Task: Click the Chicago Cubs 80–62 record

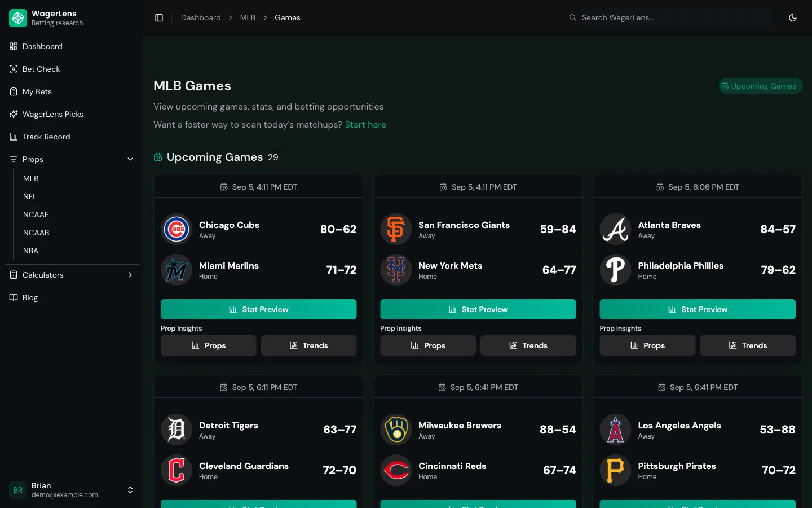Action: coord(338,229)
